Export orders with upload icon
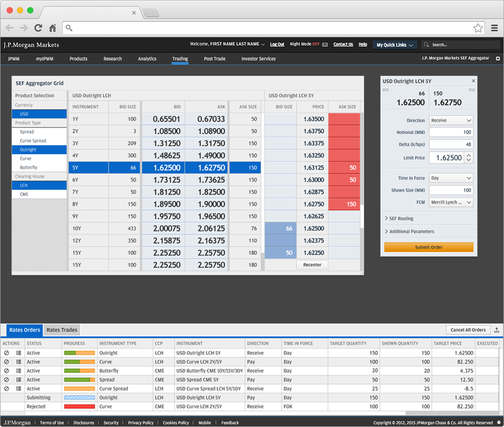The height and width of the screenshot is (427, 504). tap(497, 330)
